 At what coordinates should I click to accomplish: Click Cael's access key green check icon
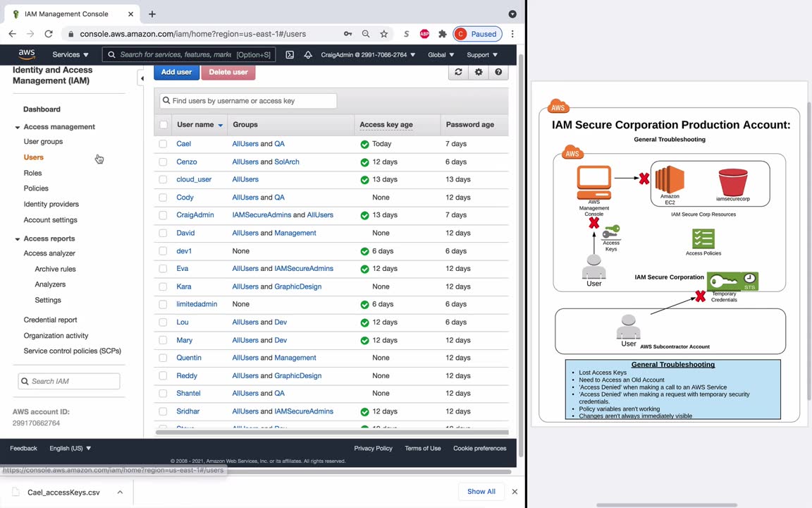pyautogui.click(x=364, y=144)
